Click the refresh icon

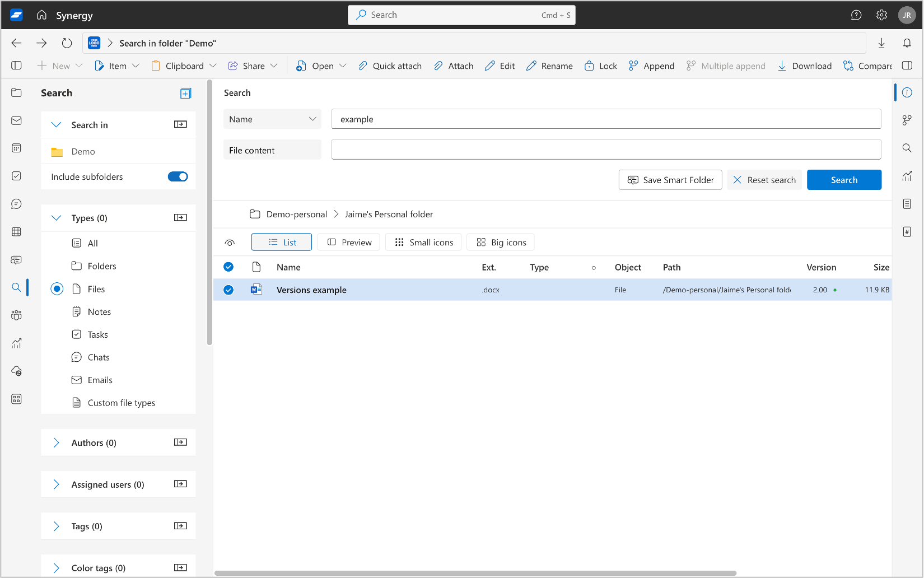click(x=67, y=43)
